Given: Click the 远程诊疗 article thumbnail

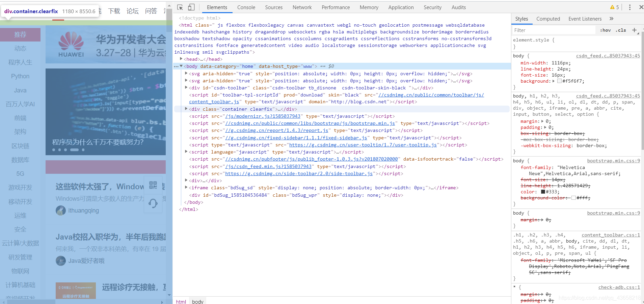Looking at the screenshot, I should pyautogui.click(x=76, y=291).
